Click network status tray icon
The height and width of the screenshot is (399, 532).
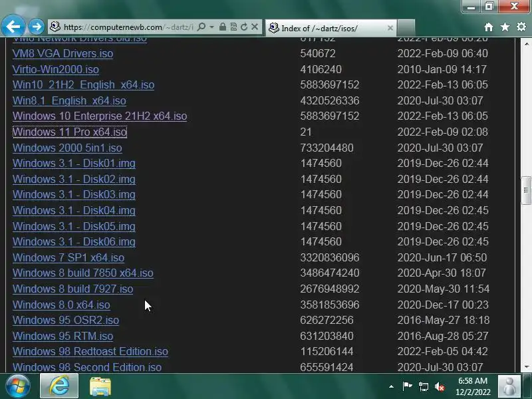pyautogui.click(x=423, y=386)
